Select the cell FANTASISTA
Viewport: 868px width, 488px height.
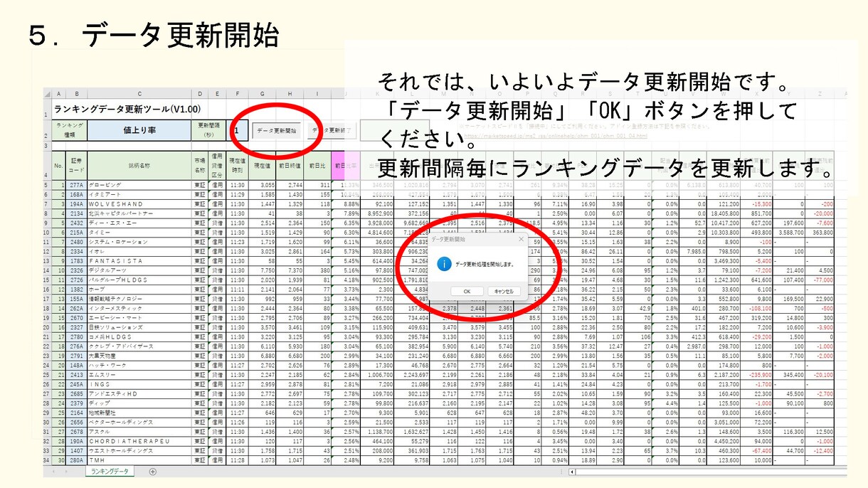(x=139, y=260)
